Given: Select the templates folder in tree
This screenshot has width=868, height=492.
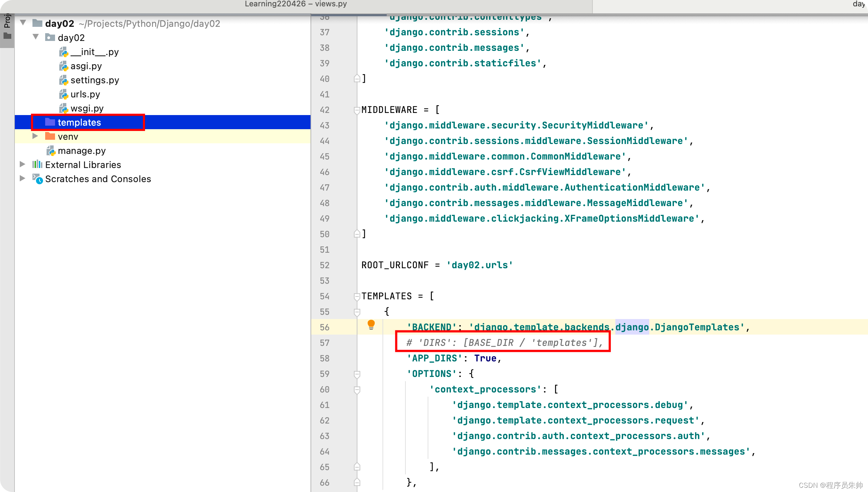Looking at the screenshot, I should pos(79,122).
